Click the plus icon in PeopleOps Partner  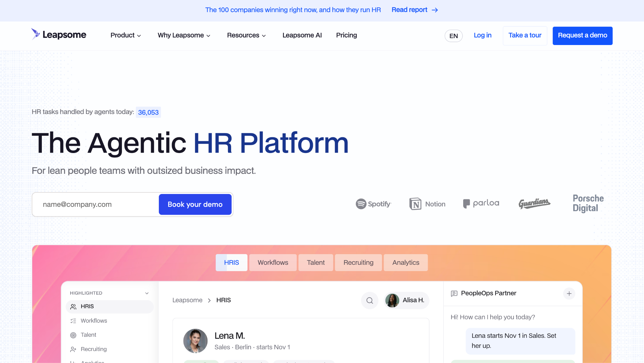[569, 293]
